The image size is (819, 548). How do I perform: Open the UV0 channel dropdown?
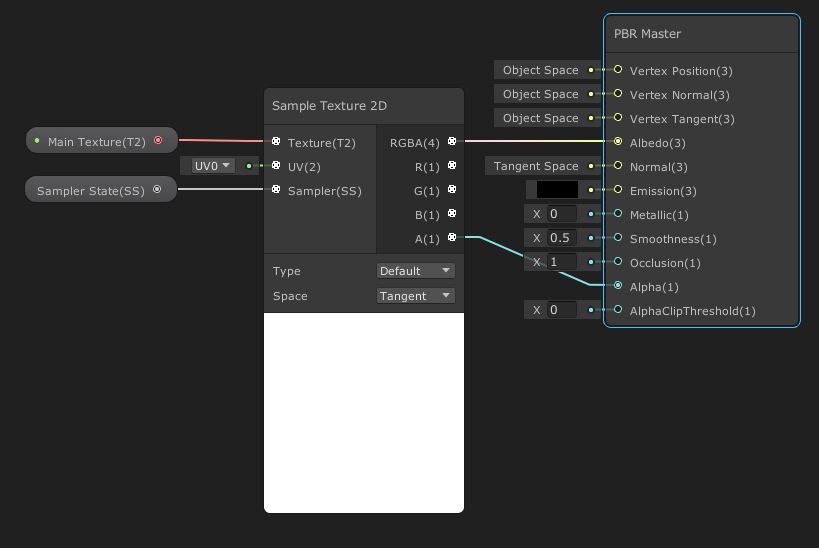[212, 166]
